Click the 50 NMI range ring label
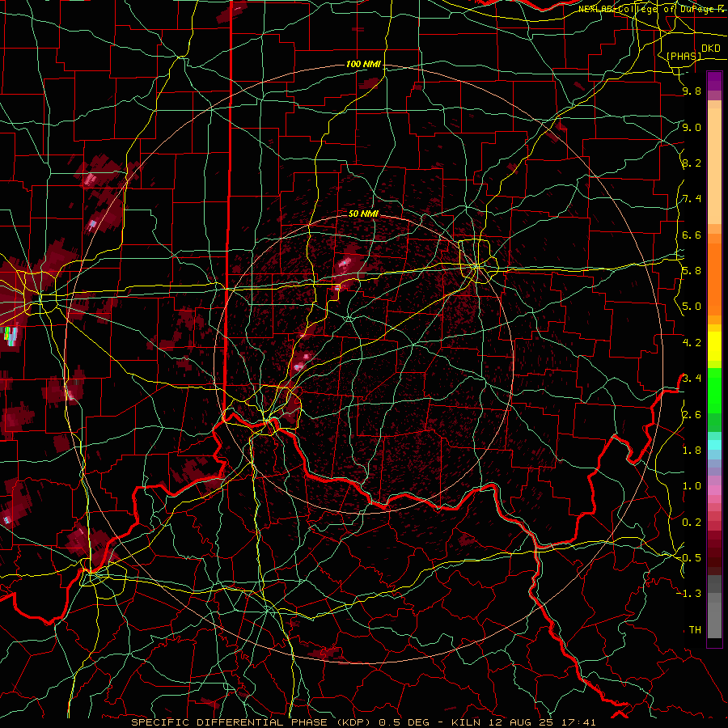 pyautogui.click(x=363, y=214)
